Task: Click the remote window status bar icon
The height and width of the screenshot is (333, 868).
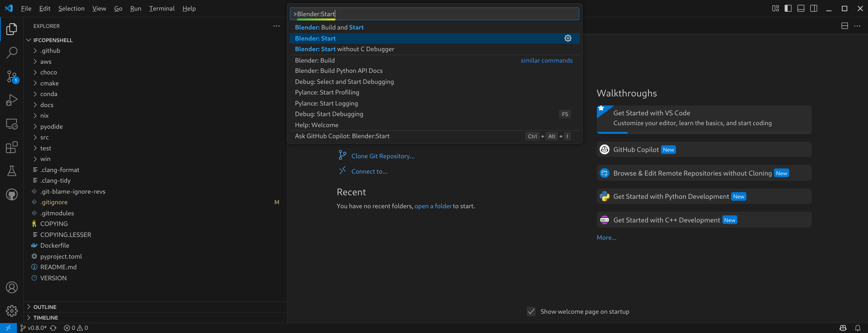Action: 8,328
